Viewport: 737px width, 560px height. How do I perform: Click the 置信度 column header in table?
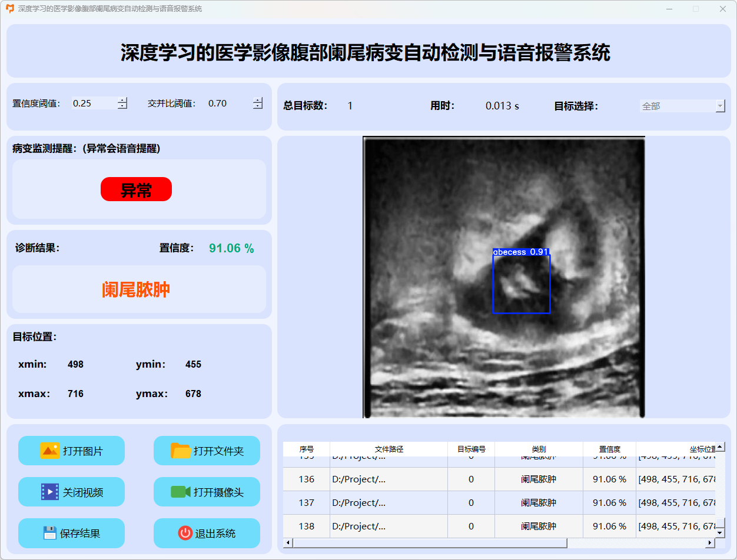[610, 449]
